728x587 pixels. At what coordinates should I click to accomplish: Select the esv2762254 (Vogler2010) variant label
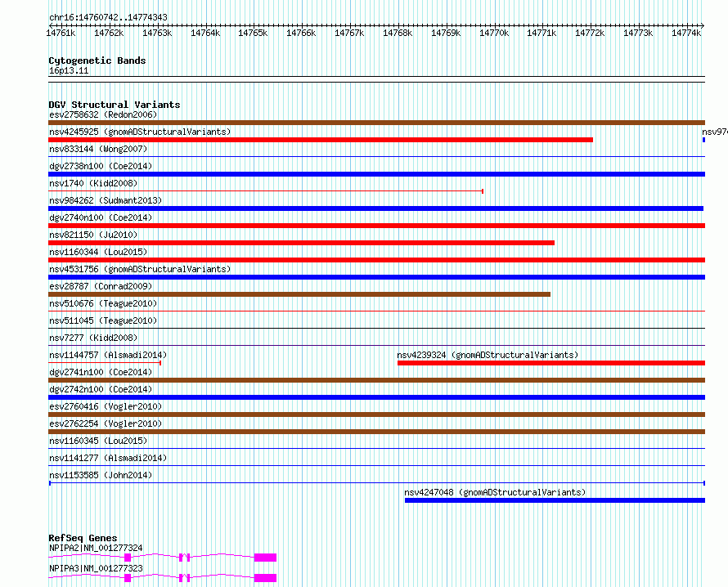[x=106, y=423]
